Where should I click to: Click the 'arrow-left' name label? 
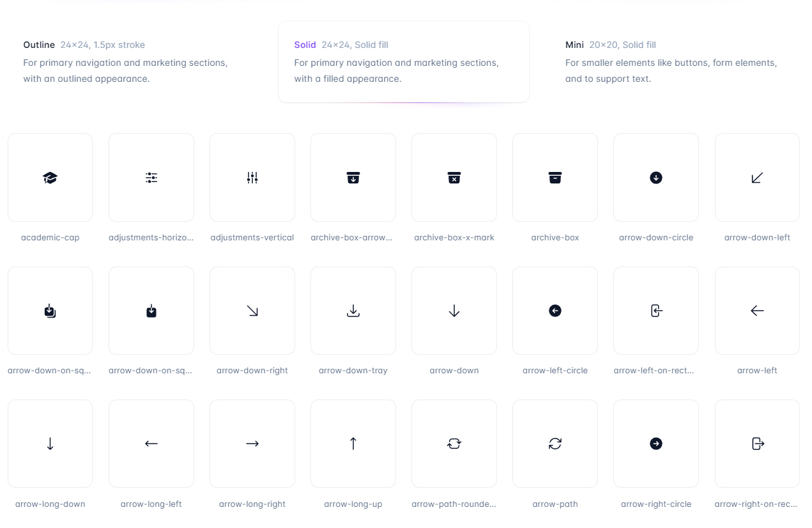(x=757, y=370)
